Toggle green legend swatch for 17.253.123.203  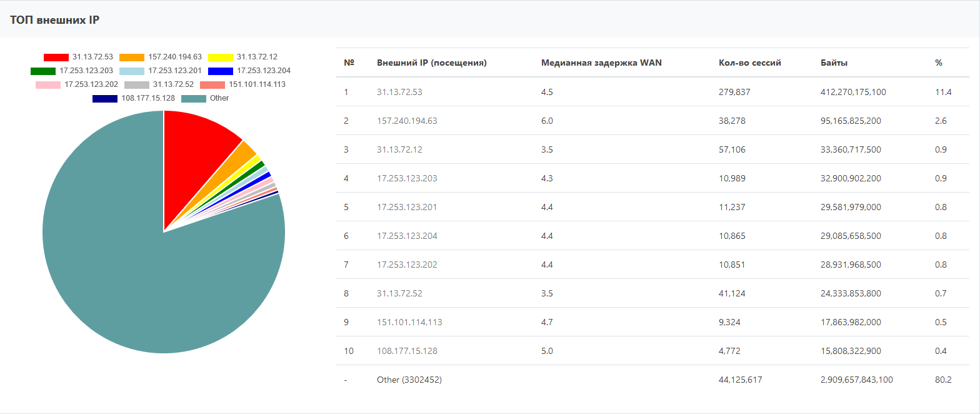coord(43,71)
